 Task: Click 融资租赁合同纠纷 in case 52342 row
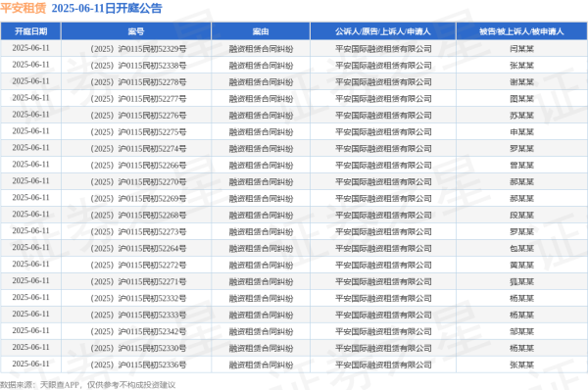click(261, 331)
